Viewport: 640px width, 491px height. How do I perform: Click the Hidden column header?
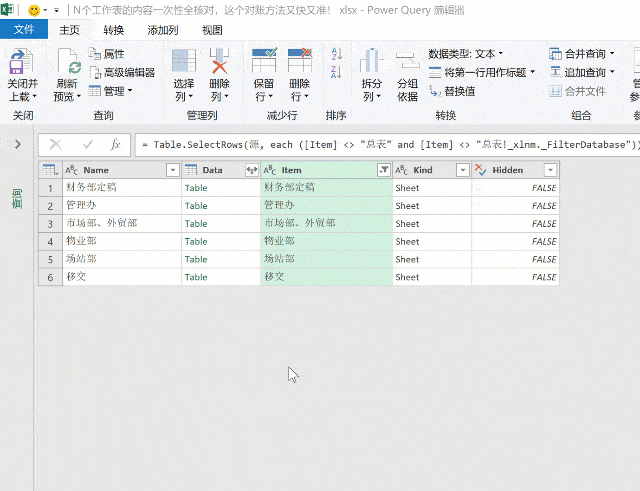pyautogui.click(x=515, y=170)
